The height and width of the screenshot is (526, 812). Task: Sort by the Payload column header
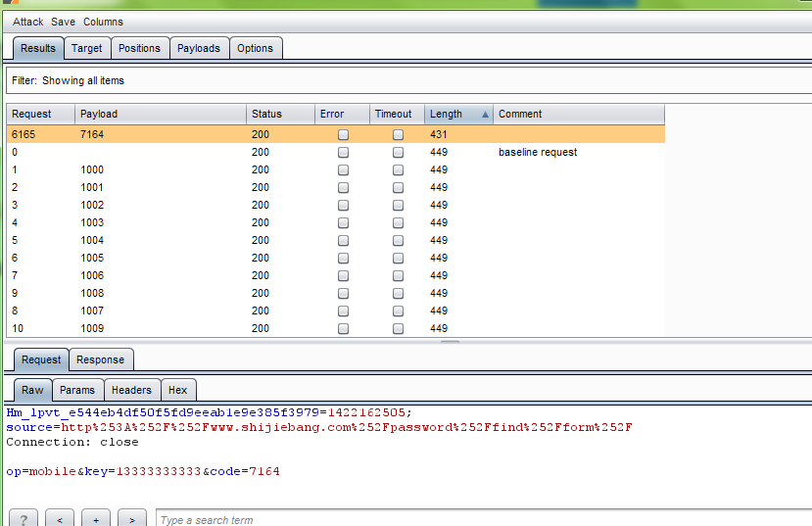[161, 114]
